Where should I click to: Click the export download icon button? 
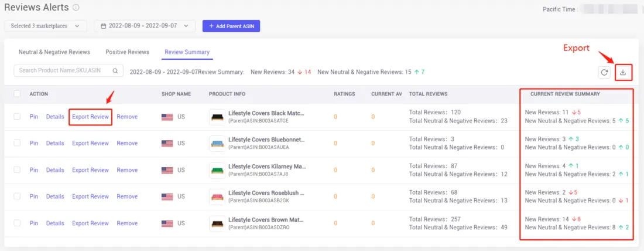click(623, 72)
